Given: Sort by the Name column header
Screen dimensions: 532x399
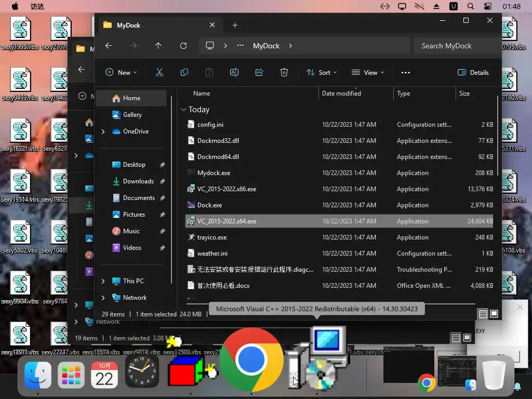Looking at the screenshot, I should point(202,94).
